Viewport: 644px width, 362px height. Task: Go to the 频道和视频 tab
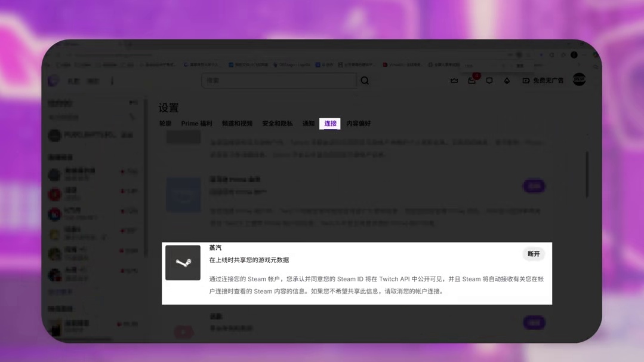tap(237, 124)
